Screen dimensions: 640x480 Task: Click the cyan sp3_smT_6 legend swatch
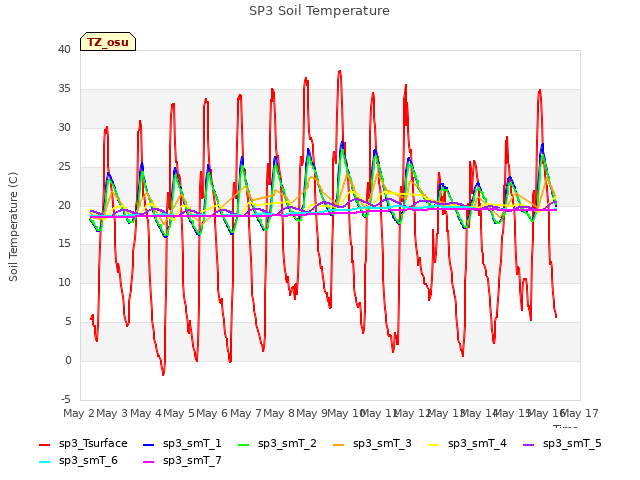click(x=44, y=462)
